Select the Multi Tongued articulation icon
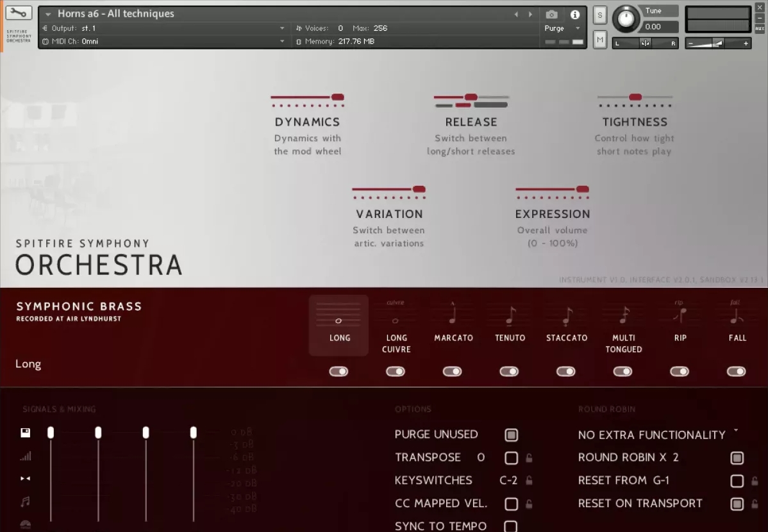 tap(624, 315)
